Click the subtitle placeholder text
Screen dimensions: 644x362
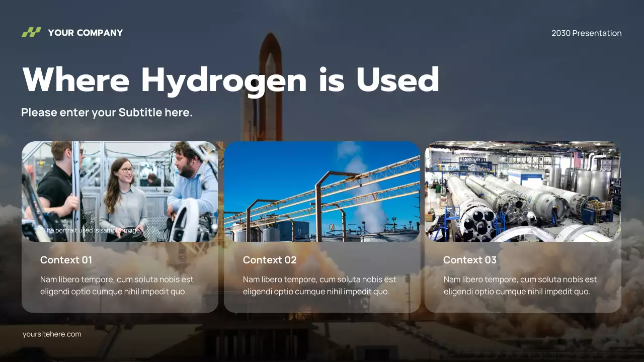pos(107,112)
